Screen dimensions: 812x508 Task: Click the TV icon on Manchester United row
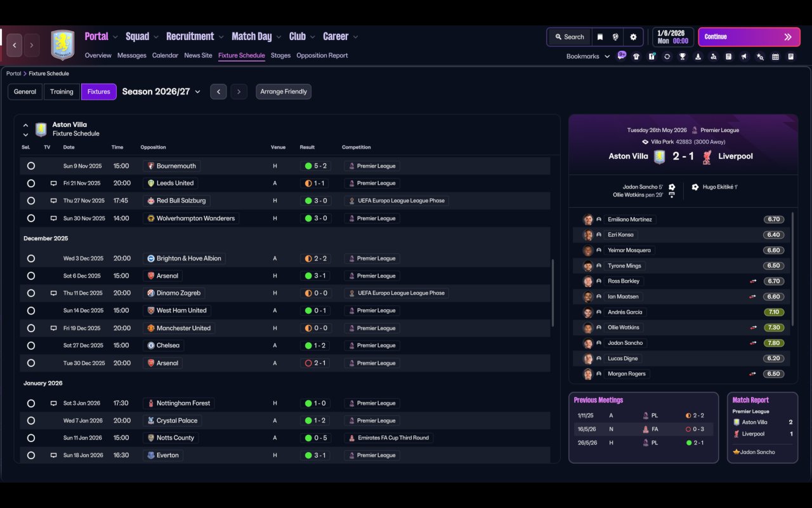click(54, 328)
